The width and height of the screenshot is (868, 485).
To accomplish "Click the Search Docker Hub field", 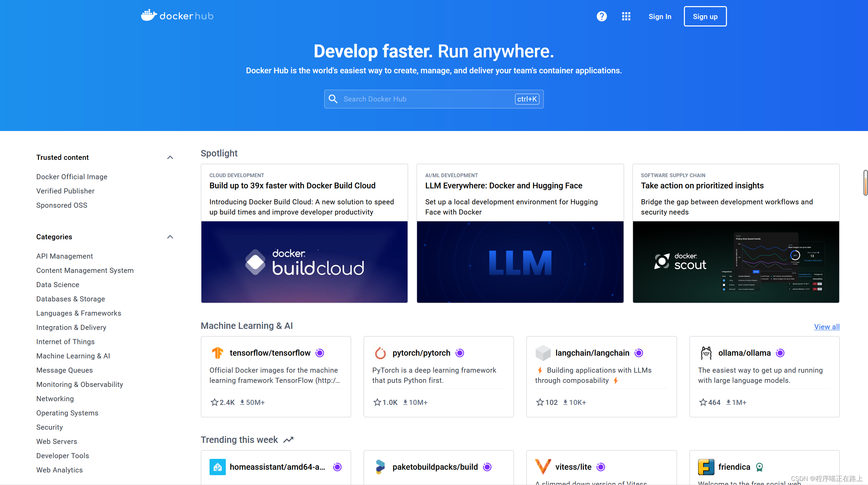I will [x=427, y=99].
